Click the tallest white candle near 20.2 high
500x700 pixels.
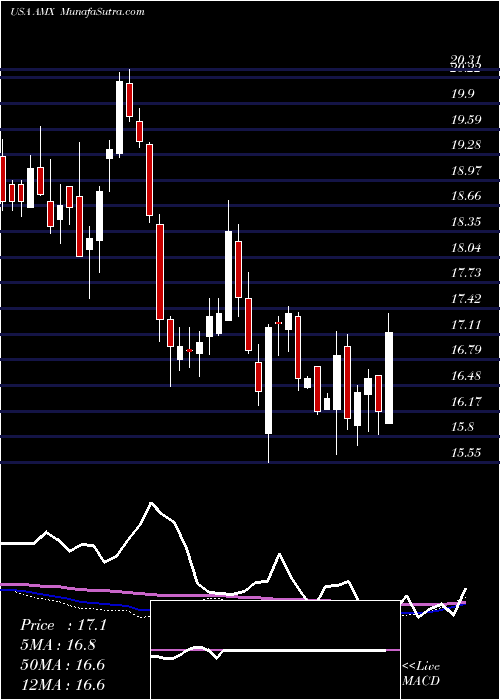click(120, 117)
